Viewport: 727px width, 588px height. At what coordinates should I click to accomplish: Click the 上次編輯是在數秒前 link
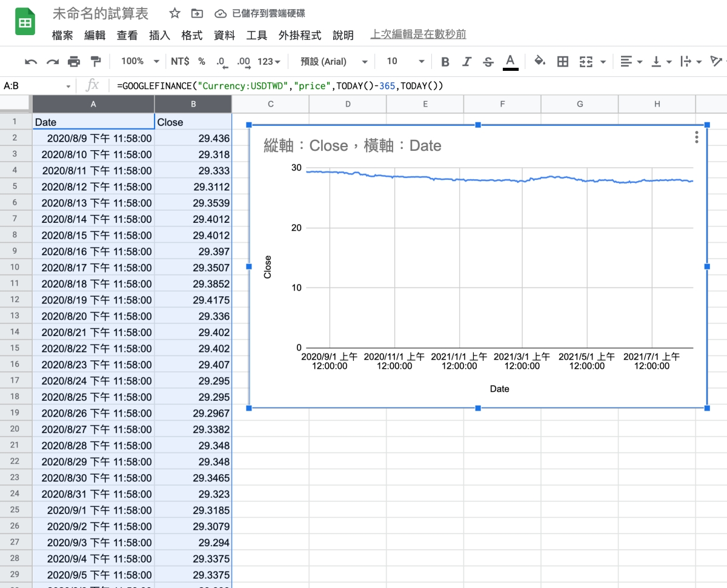(x=418, y=35)
